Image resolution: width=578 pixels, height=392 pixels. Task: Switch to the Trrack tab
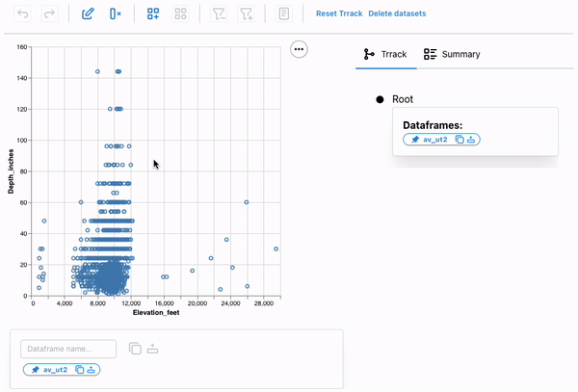click(385, 54)
